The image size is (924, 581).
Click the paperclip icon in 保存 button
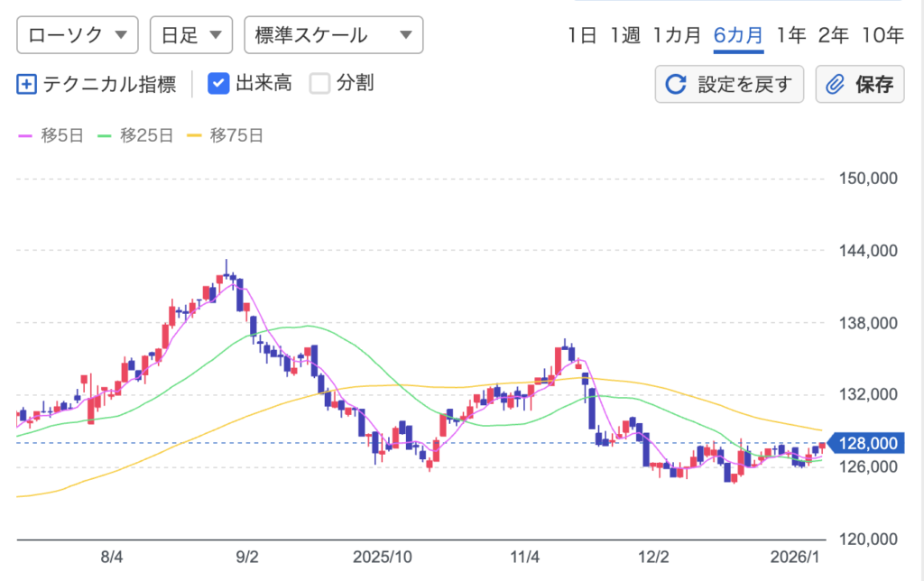[836, 85]
